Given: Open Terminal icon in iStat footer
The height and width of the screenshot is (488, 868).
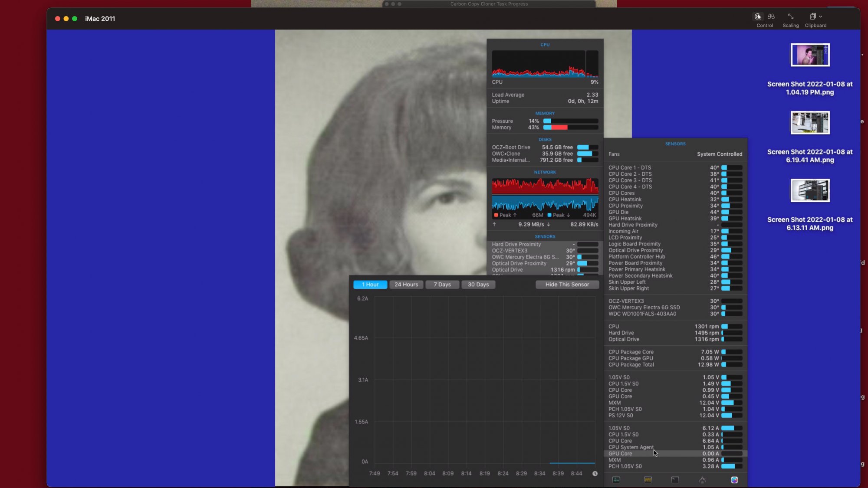Looking at the screenshot, I should pos(675,480).
